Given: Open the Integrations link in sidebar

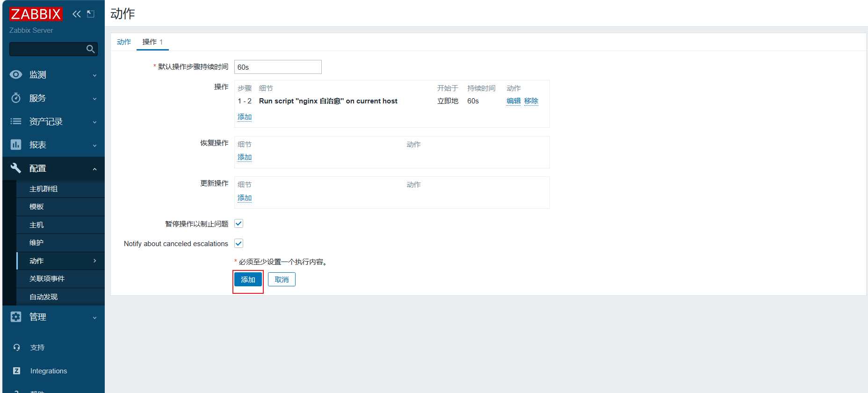Looking at the screenshot, I should click(x=49, y=371).
